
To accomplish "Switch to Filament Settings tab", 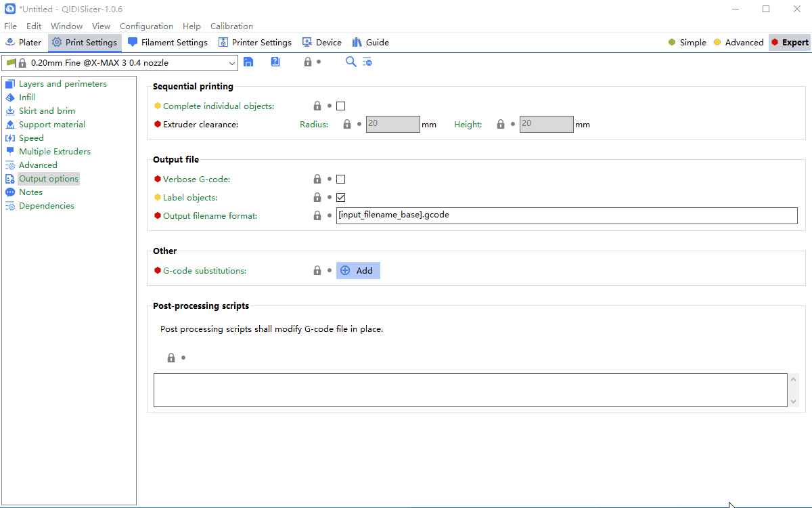I will click(168, 42).
